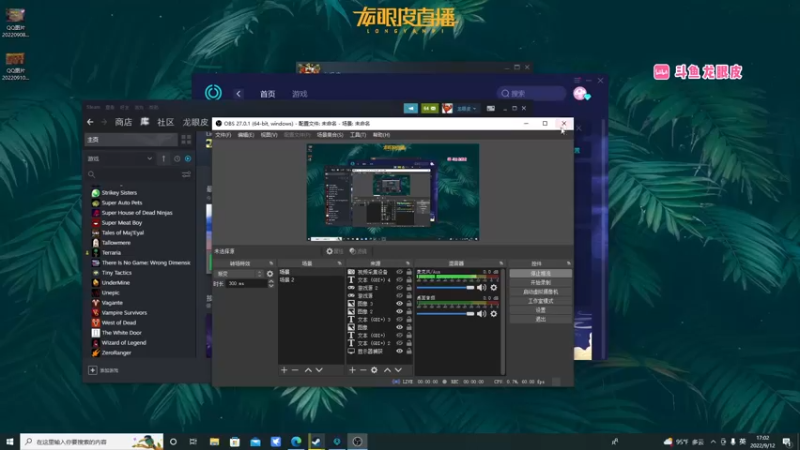This screenshot has width=800, height=450.
Task: Hide the 图像 2 source
Action: pos(399,311)
